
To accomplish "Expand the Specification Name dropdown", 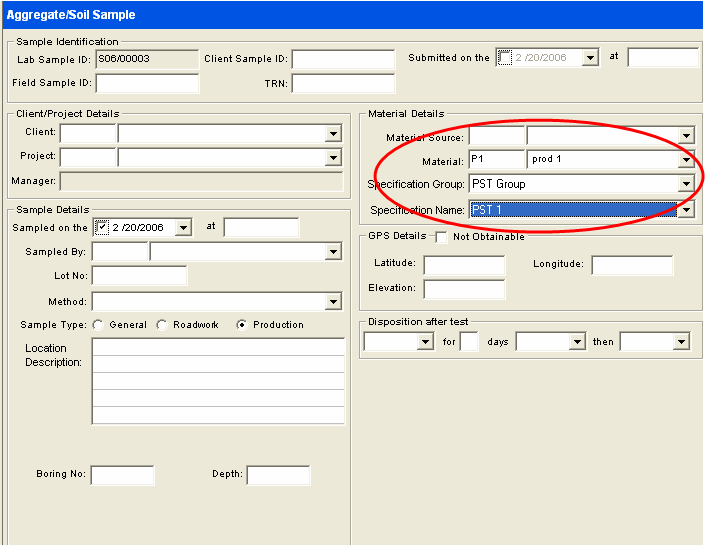I will click(x=685, y=210).
